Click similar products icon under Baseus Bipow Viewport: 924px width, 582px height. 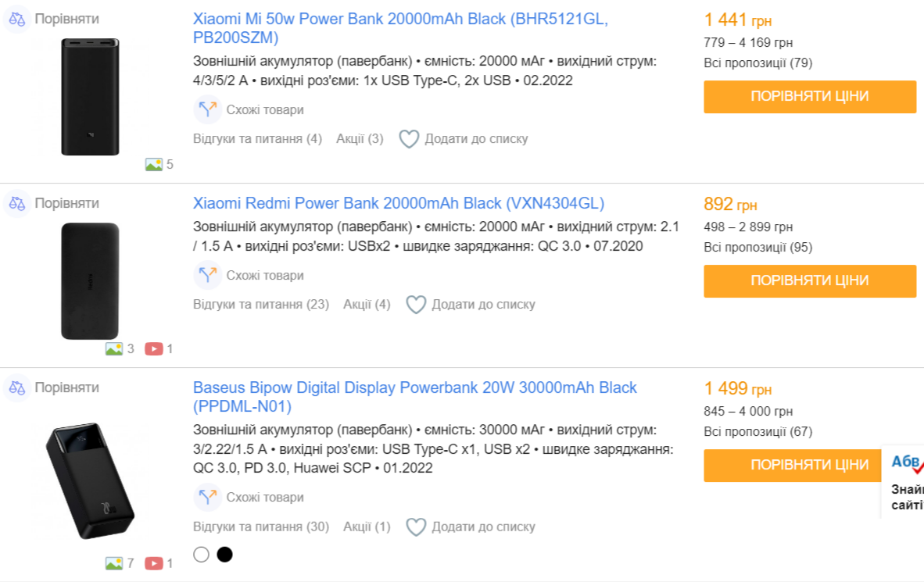click(x=207, y=498)
